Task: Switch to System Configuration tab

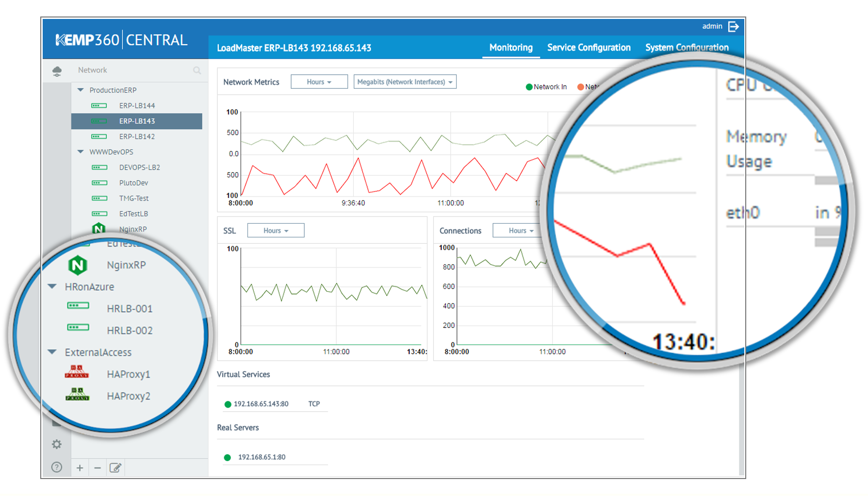Action: [687, 48]
